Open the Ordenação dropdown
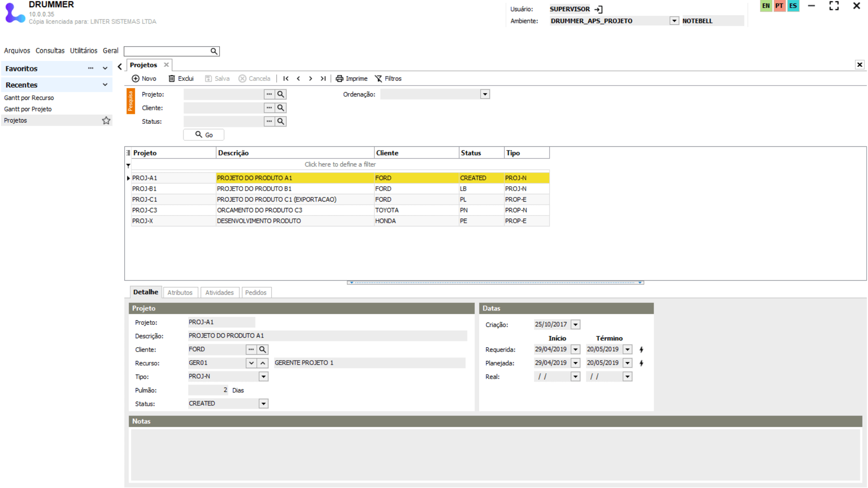The image size is (868, 488). [x=485, y=94]
